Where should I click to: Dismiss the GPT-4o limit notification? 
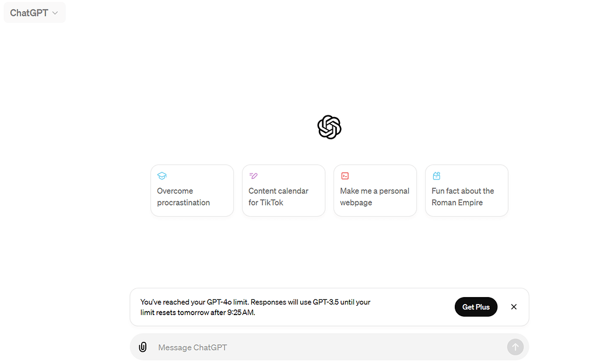click(x=514, y=307)
